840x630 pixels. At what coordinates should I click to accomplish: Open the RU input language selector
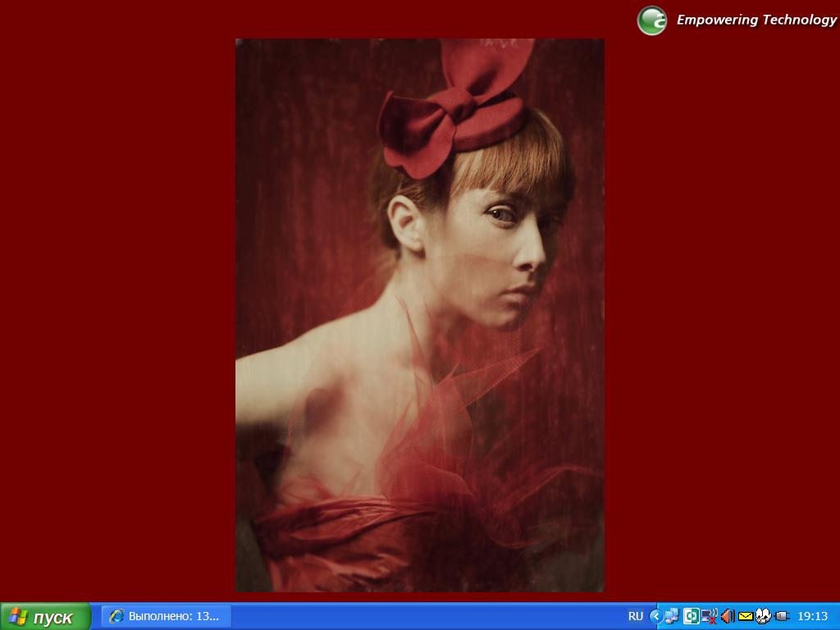pyautogui.click(x=636, y=616)
